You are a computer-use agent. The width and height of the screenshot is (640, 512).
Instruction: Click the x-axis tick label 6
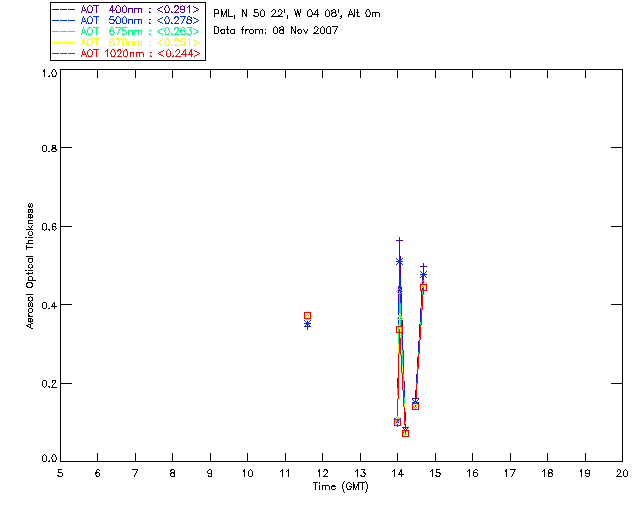point(98,473)
